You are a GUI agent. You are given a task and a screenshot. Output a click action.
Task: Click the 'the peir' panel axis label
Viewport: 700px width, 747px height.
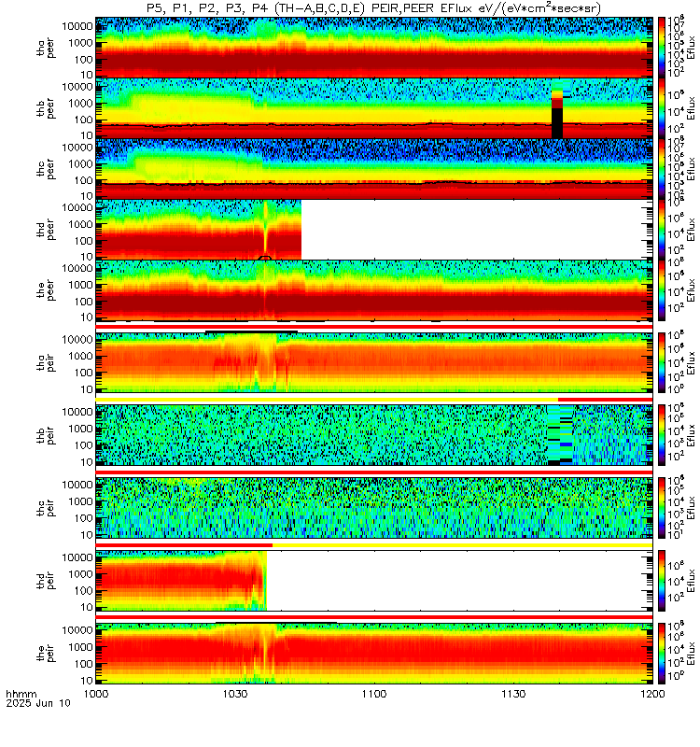pyautogui.click(x=46, y=653)
